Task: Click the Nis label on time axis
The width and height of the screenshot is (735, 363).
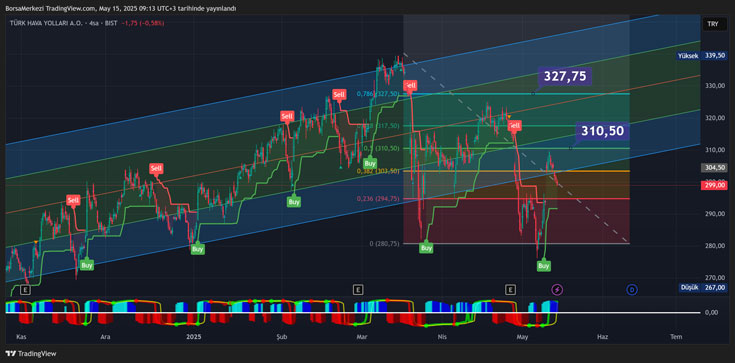Action: 441,337
